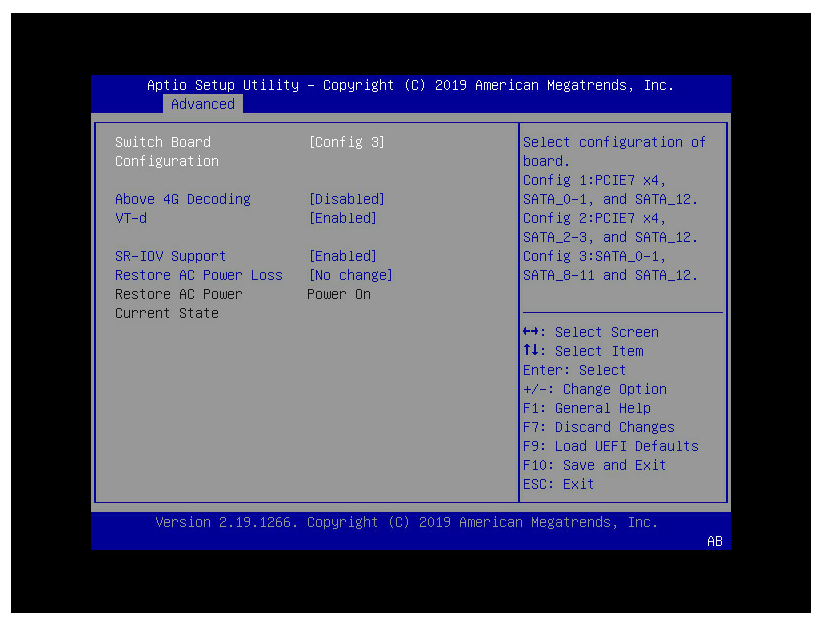Screen dimensions: 826x627
Task: Click the Enter: Select hint
Action: coord(574,370)
